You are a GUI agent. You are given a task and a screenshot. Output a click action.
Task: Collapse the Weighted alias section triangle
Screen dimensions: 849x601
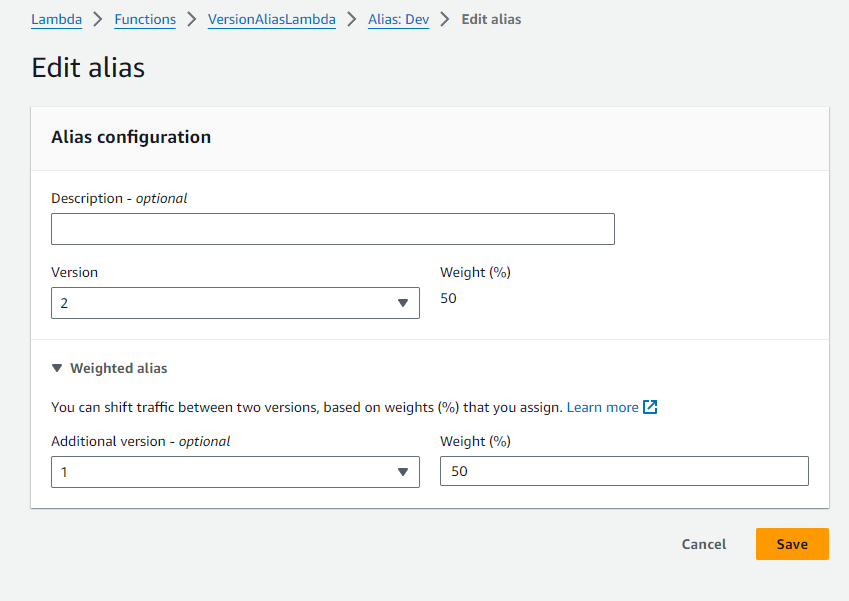(57, 368)
